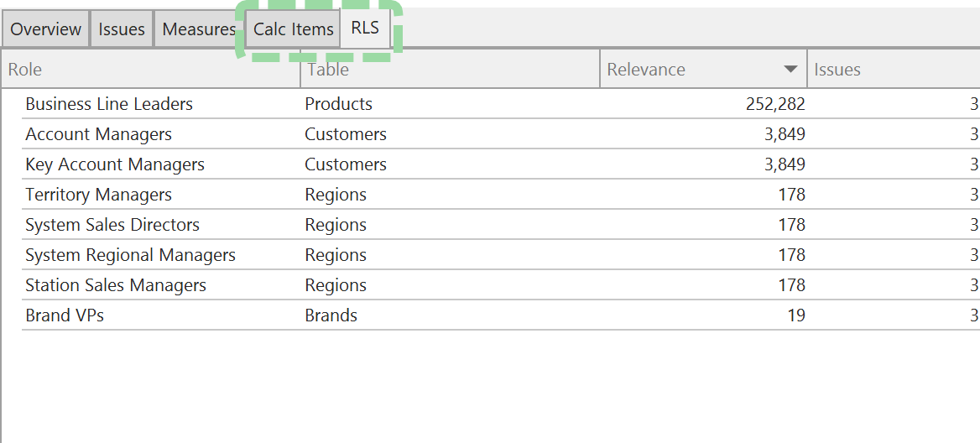
Task: Open the Issues tab
Action: [122, 29]
